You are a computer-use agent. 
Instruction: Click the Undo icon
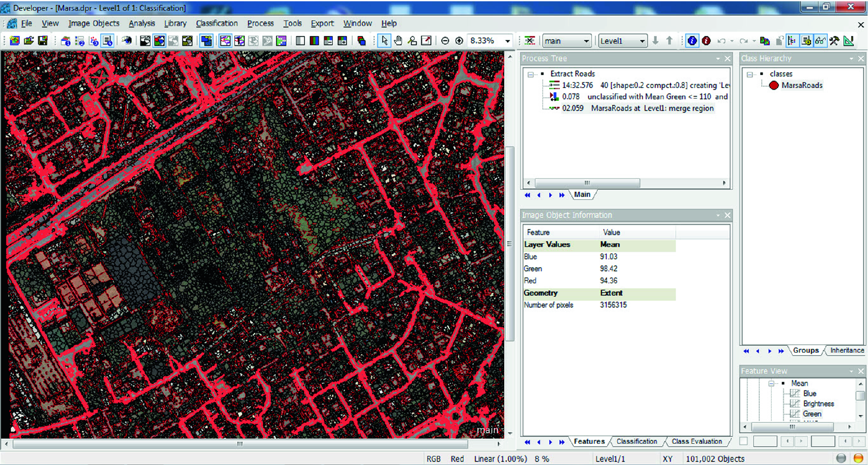coord(722,41)
